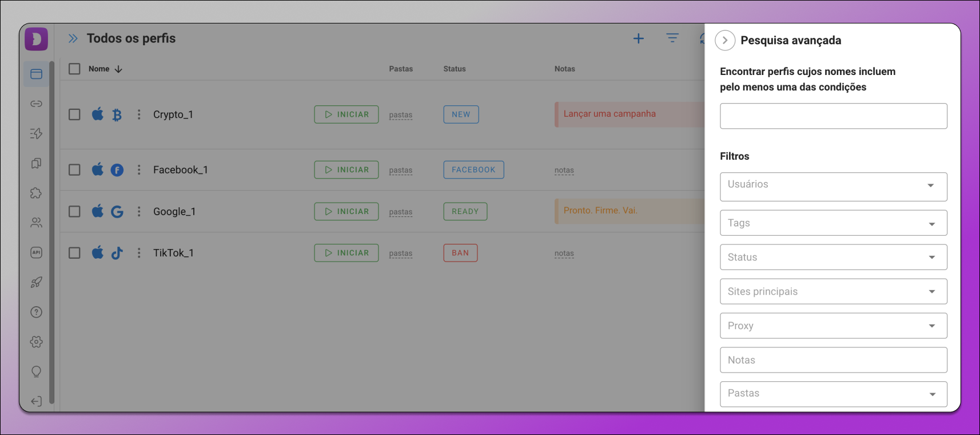
Task: Open the browser profiles sidebar icon
Action: point(37,74)
